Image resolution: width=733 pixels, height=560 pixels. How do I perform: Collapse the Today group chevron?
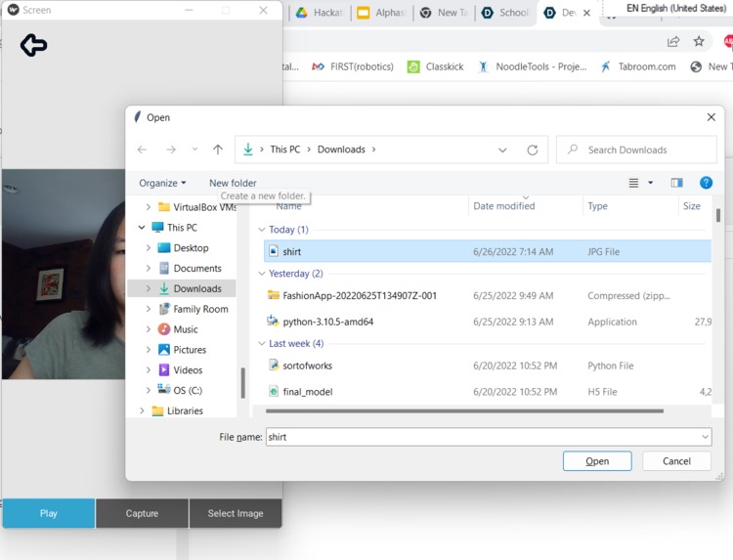point(262,230)
